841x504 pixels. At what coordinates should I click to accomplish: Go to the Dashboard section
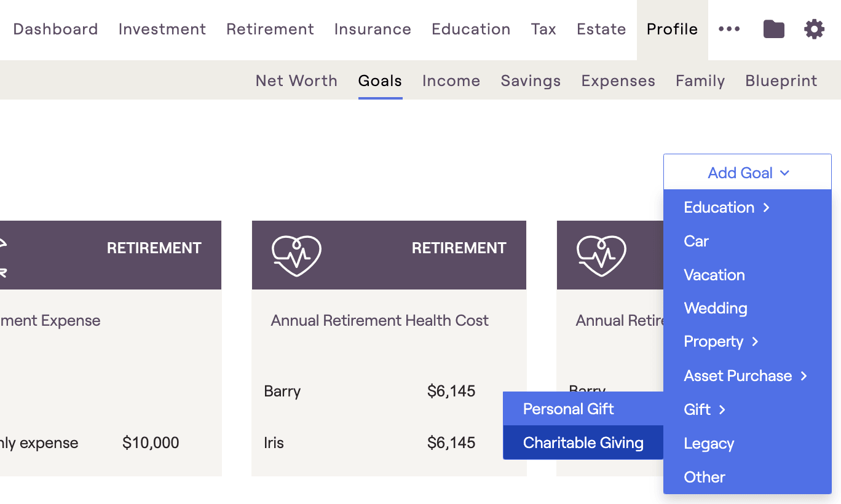(x=55, y=29)
